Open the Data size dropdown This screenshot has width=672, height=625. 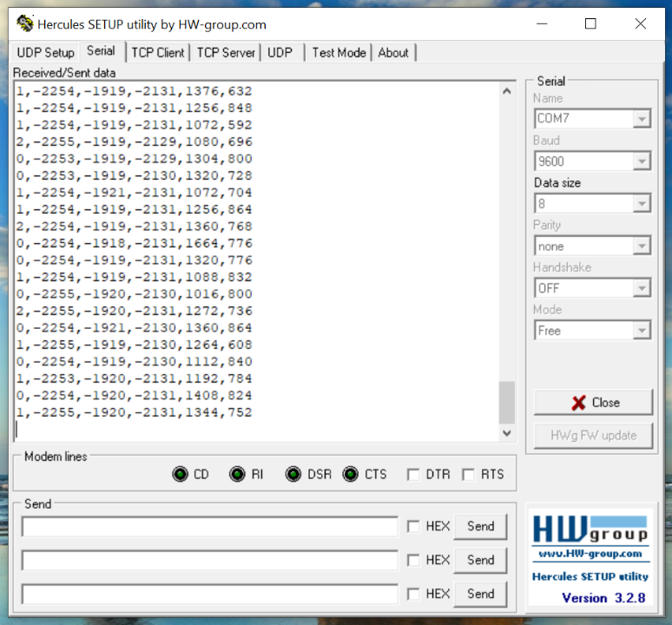pos(642,203)
